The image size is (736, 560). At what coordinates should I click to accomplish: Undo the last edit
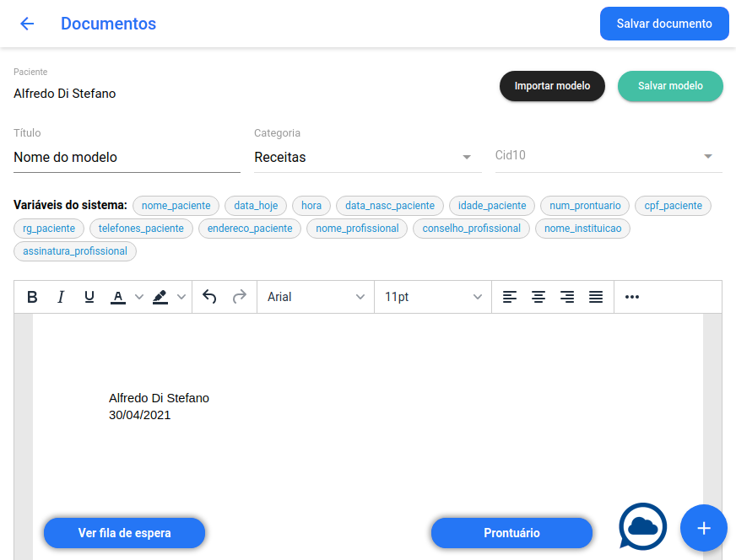pos(209,297)
